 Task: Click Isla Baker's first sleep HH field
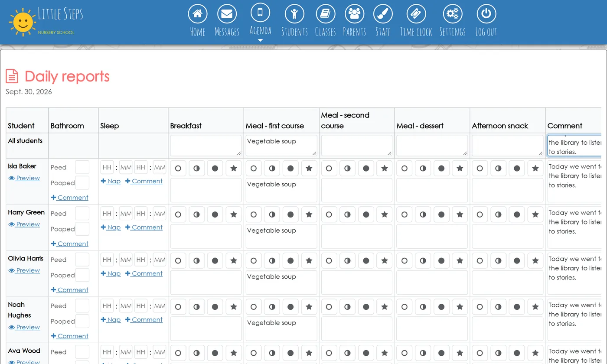coord(107,167)
